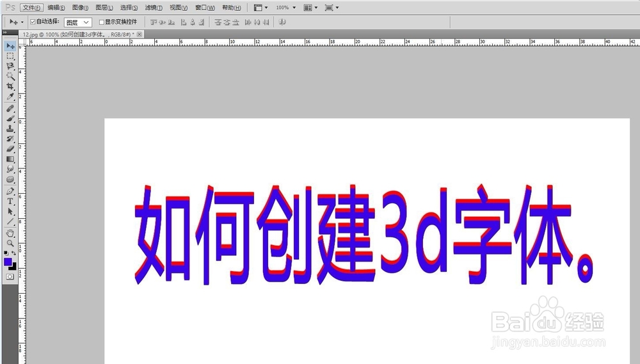This screenshot has height=364, width=640.
Task: Select the Magic Wand tool
Action: [10, 76]
